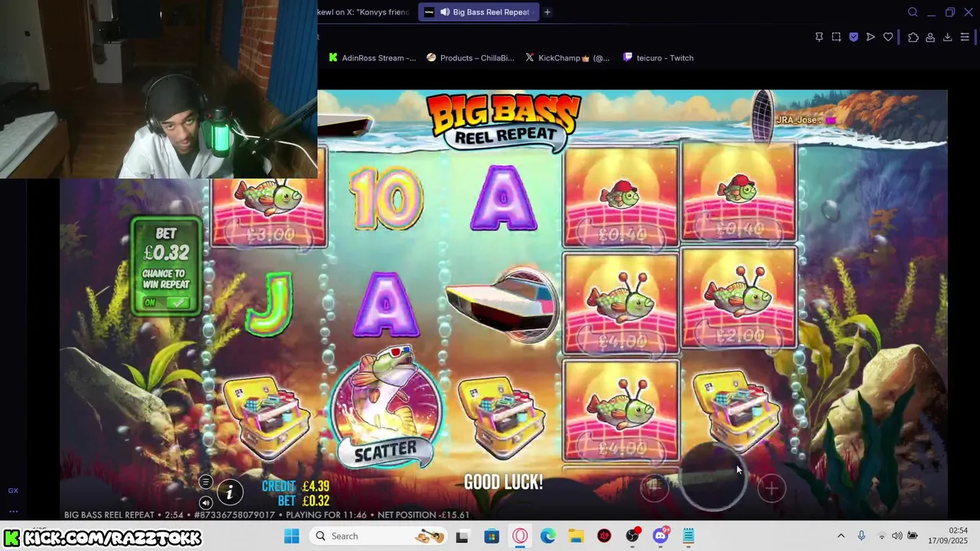Add page to bookmarks heart icon
Viewport: 980px width, 551px height.
888,37
